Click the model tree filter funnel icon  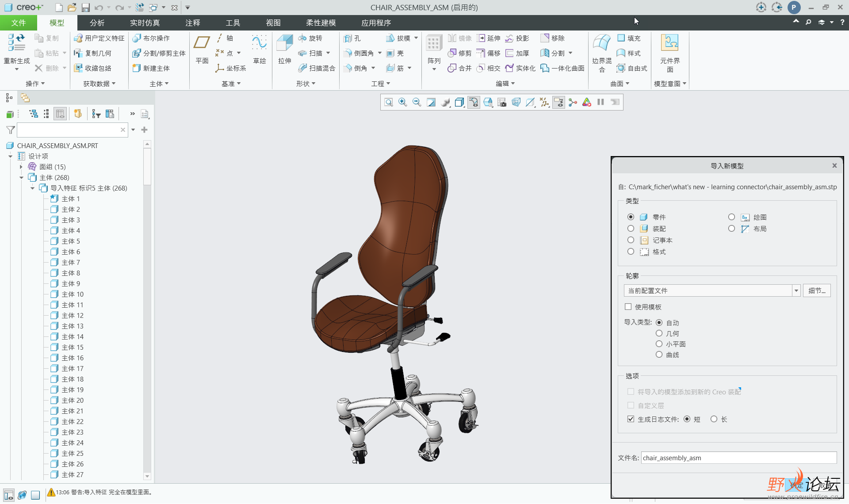(11, 130)
